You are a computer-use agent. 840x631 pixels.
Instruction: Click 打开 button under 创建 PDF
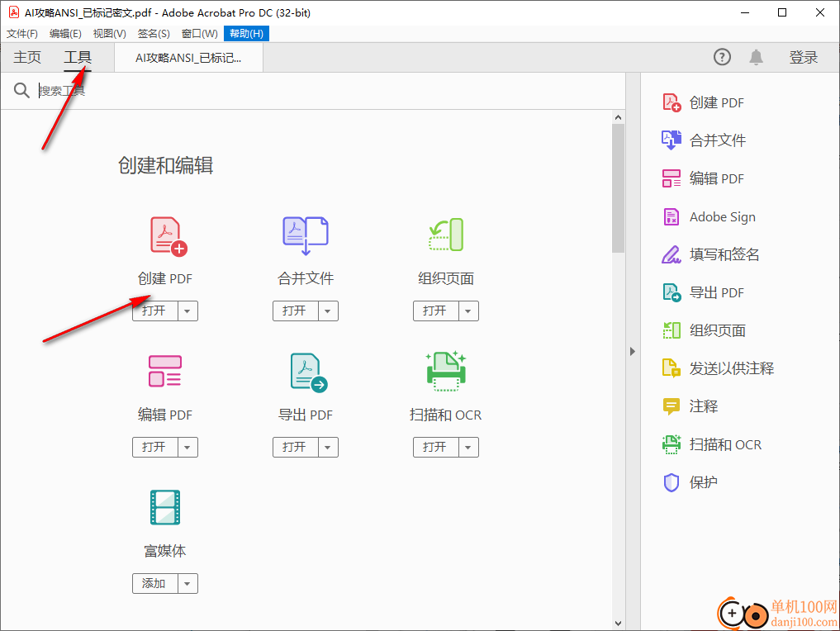155,311
